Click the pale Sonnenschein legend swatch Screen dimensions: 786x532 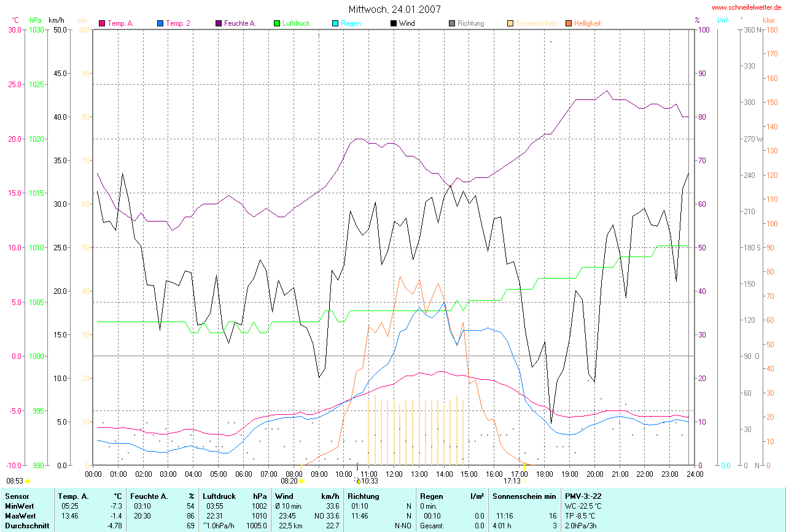click(x=510, y=23)
